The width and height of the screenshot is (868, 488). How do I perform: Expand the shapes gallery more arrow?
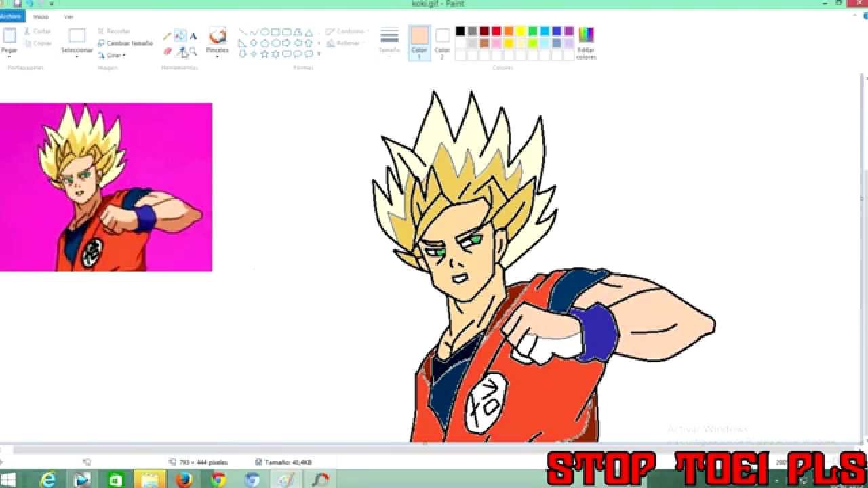(319, 54)
